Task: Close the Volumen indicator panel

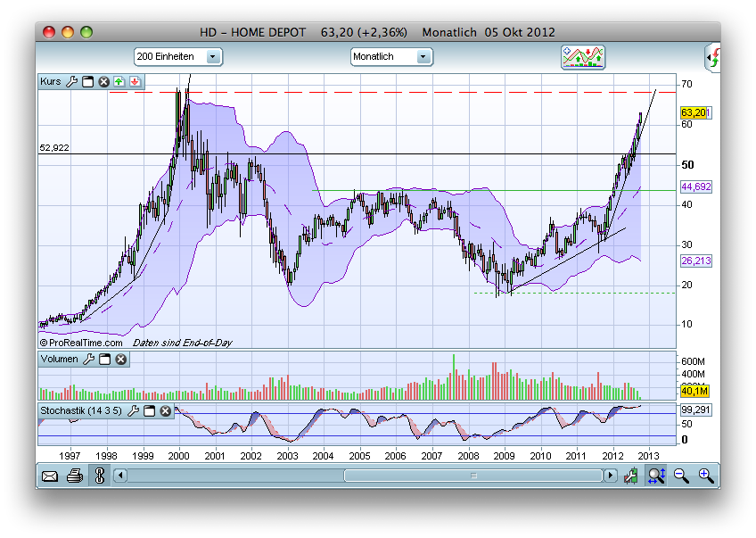Action: coord(121,359)
